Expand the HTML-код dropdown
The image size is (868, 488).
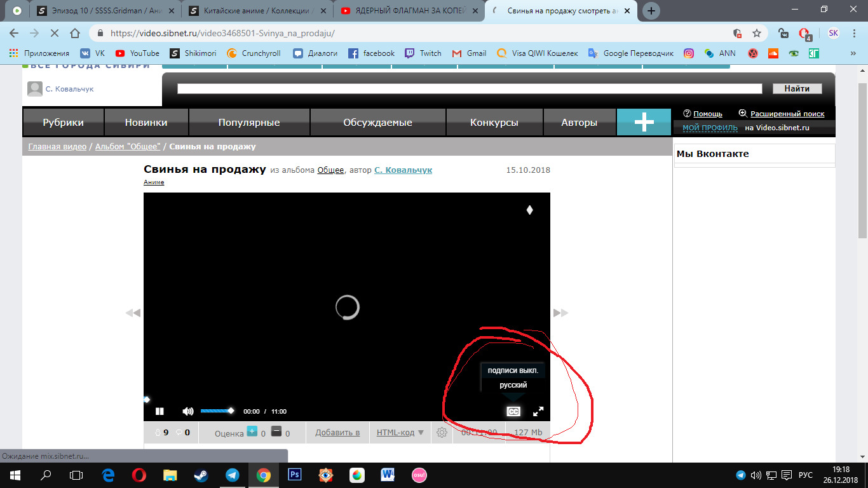pos(400,433)
